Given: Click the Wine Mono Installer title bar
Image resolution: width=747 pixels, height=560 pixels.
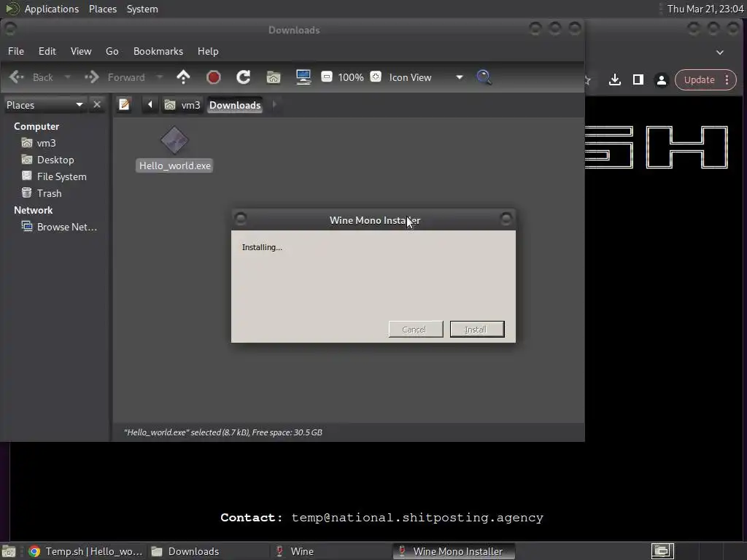Looking at the screenshot, I should [373, 220].
